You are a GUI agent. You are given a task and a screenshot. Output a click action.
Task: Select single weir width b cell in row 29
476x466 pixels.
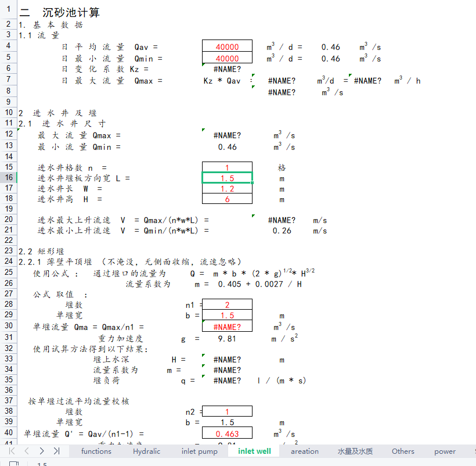pyautogui.click(x=227, y=316)
